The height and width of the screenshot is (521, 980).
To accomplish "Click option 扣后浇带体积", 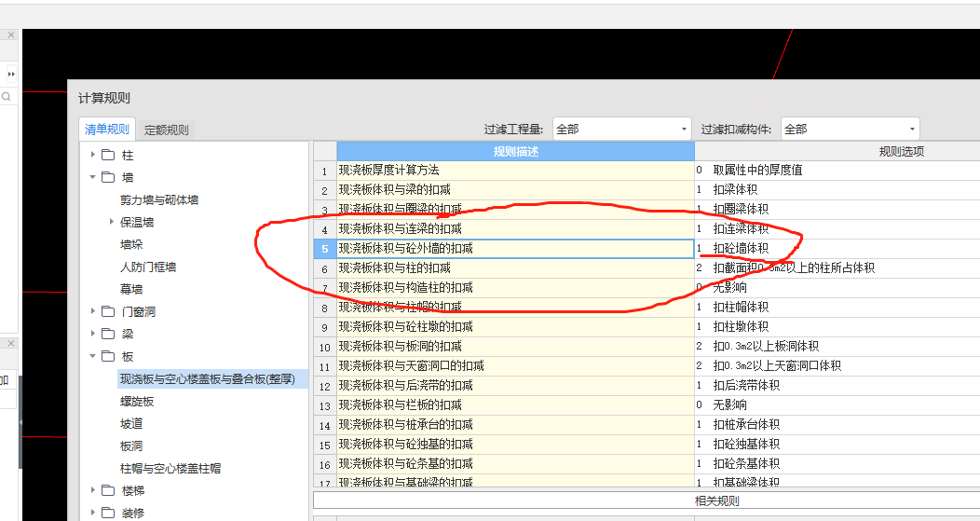I will (746, 385).
